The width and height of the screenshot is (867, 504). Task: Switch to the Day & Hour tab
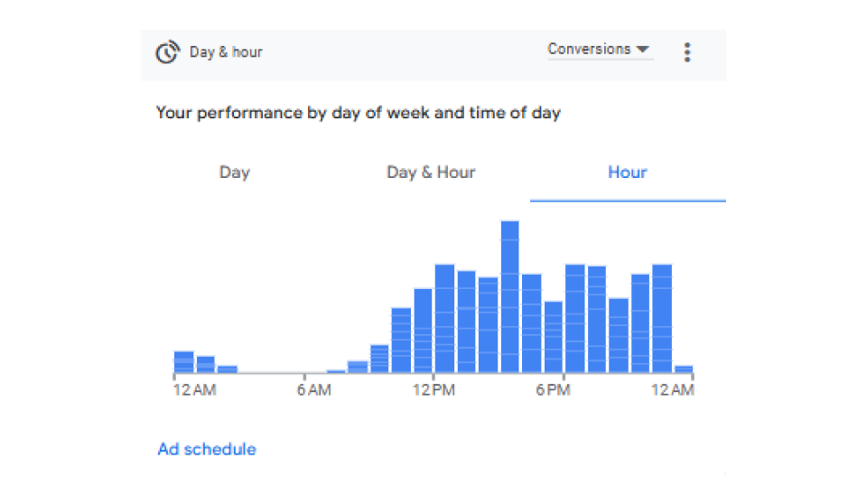(x=431, y=173)
